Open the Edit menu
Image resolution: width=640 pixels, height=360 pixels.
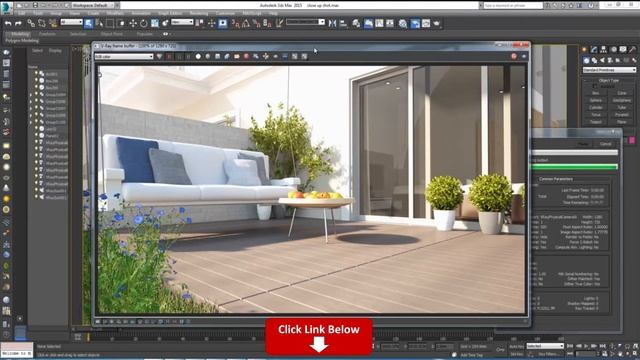point(21,13)
